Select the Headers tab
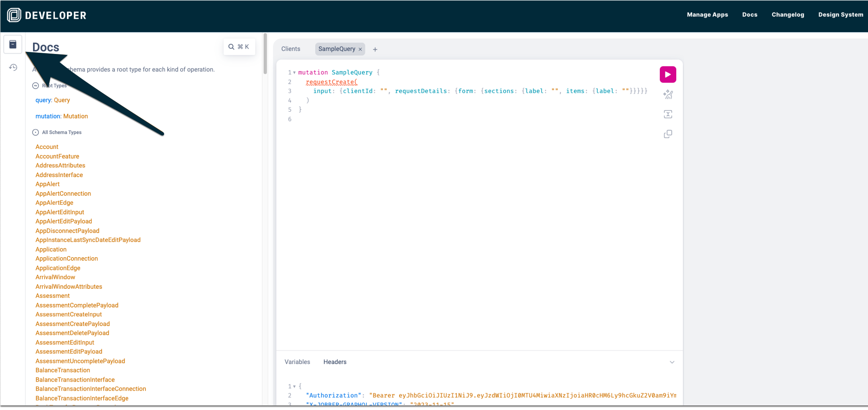 335,362
